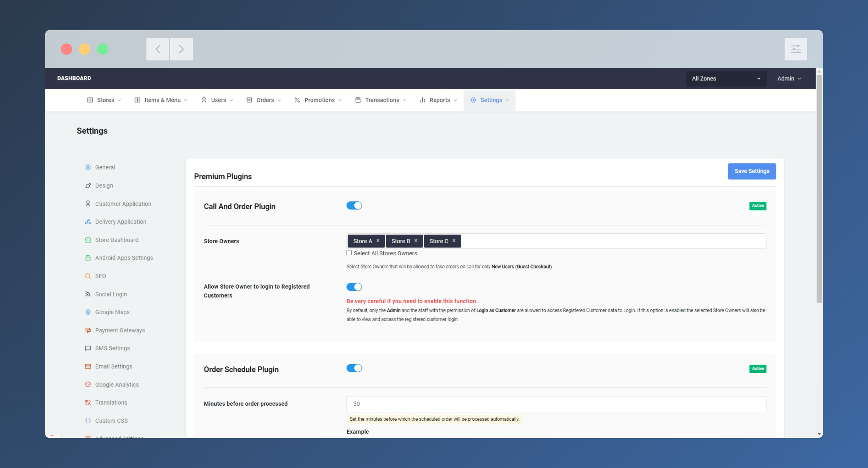Open the sliders options icon at top right
This screenshot has width=868, height=468.
[x=796, y=49]
